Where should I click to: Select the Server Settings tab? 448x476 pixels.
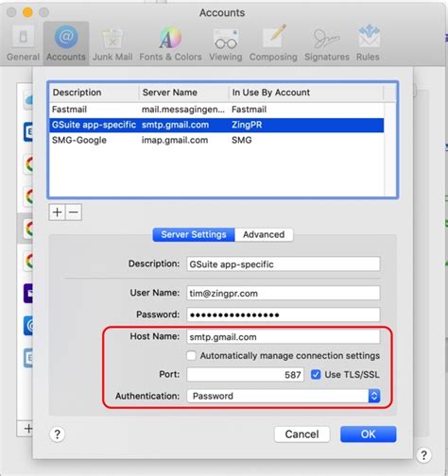pos(194,234)
